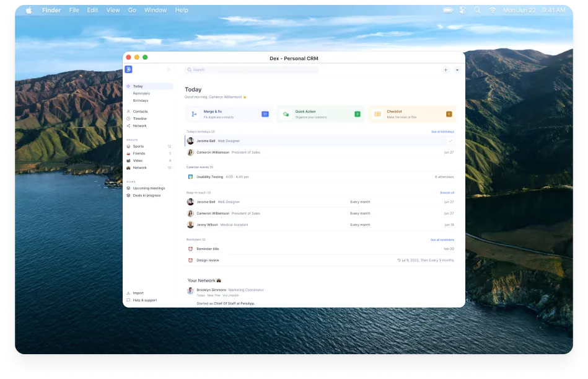588x379 pixels.
Task: Open the Merge & fix duplicate contacts icon
Action: coord(193,114)
